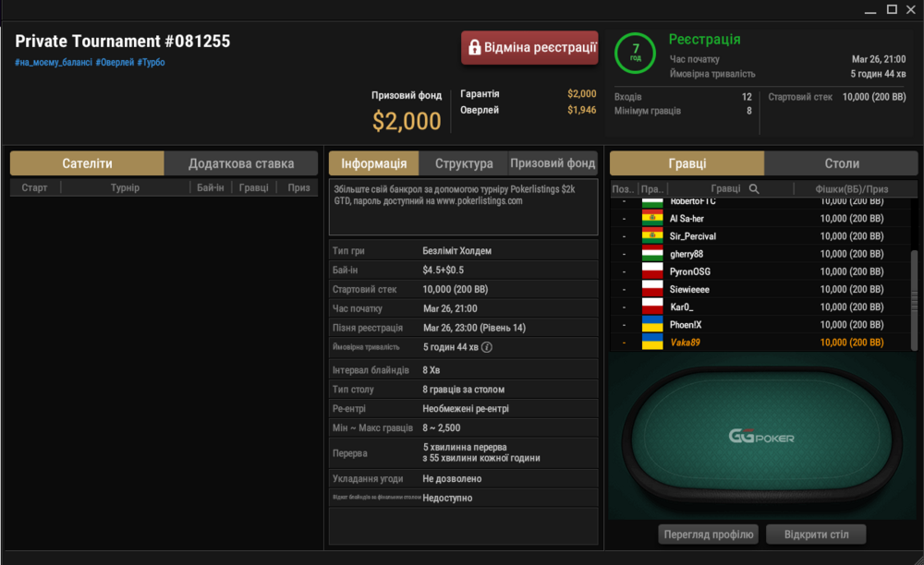Screen dimensions: 924x565
Task: Click the GGPoker logo on table preview
Action: 761,437
